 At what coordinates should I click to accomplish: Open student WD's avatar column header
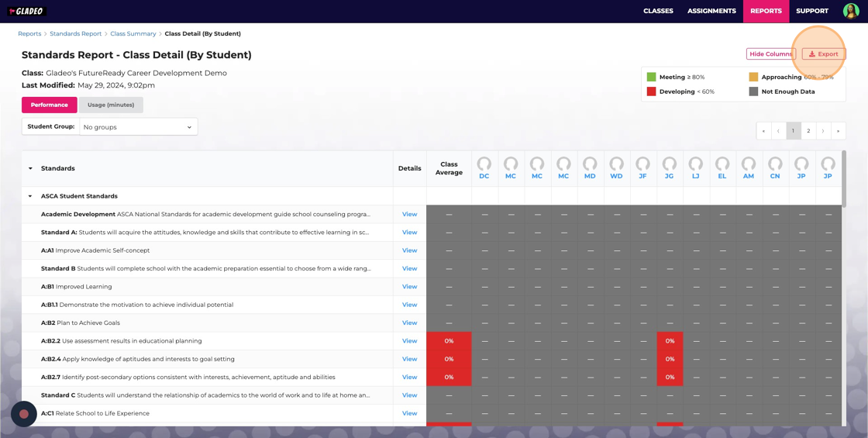click(616, 168)
